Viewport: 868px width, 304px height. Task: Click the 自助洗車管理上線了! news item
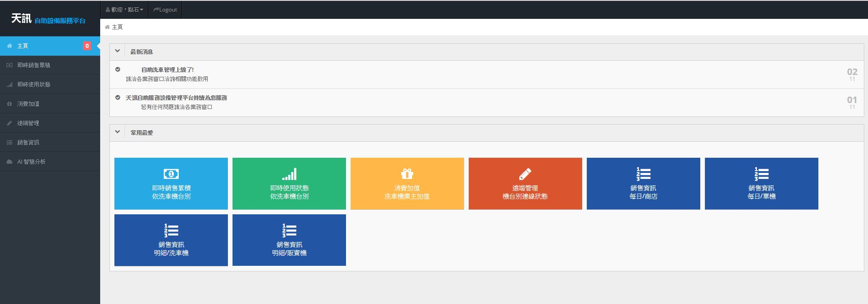point(167,70)
